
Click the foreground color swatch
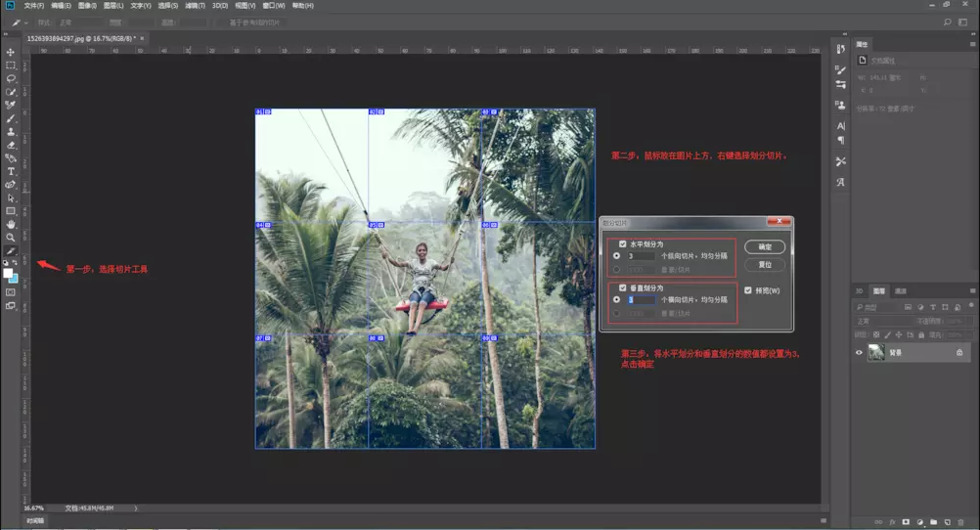tap(9, 273)
